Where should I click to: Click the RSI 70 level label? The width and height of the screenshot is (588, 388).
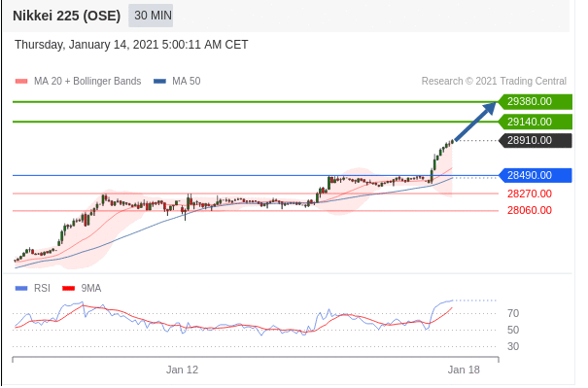pyautogui.click(x=513, y=313)
